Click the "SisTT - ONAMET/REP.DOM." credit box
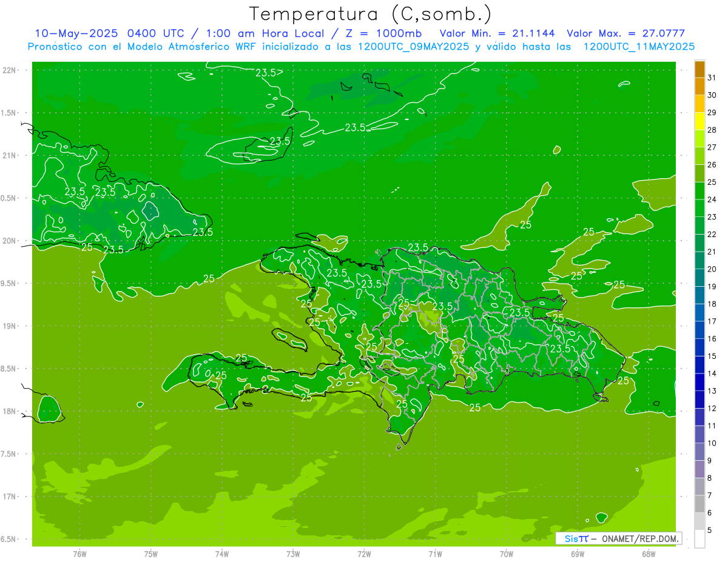The image size is (728, 562). coord(619,538)
